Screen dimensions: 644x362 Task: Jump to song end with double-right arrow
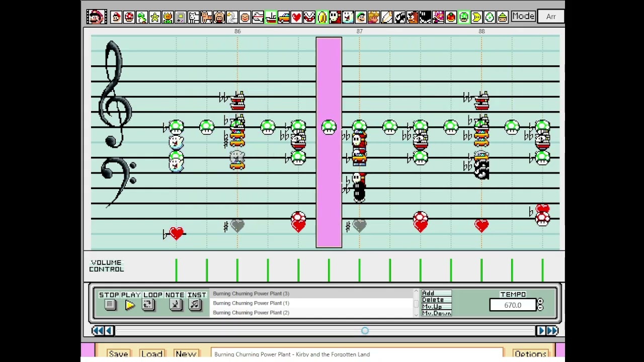click(552, 330)
